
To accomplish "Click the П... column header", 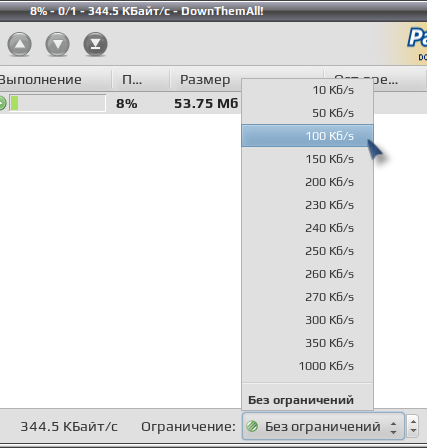I will [141, 80].
